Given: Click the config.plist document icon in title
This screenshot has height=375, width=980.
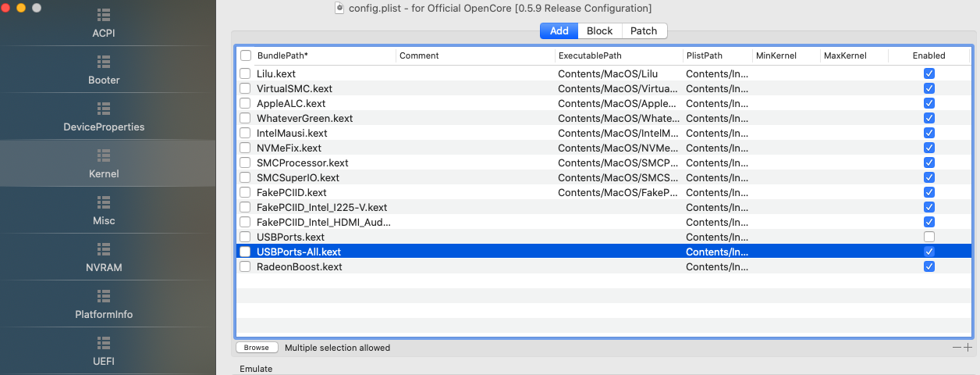Looking at the screenshot, I should pos(339,8).
